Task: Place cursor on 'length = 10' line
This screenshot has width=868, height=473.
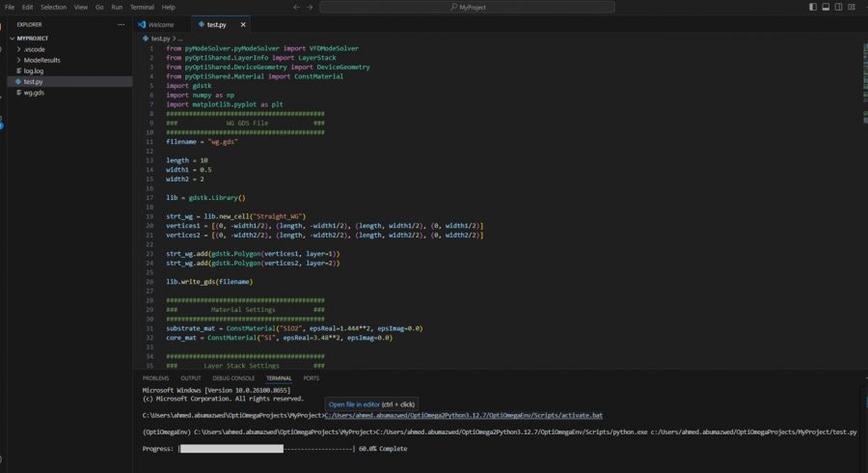Action: [x=187, y=160]
